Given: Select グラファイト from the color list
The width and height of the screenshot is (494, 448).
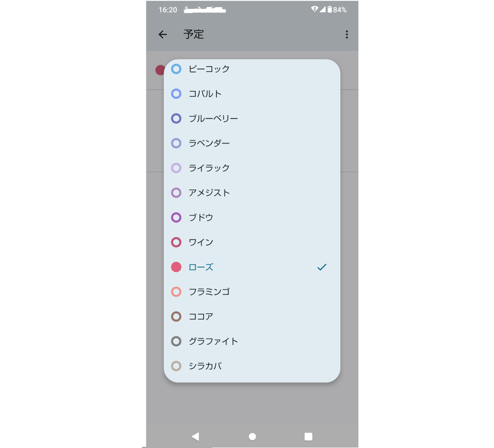Looking at the screenshot, I should [x=252, y=341].
